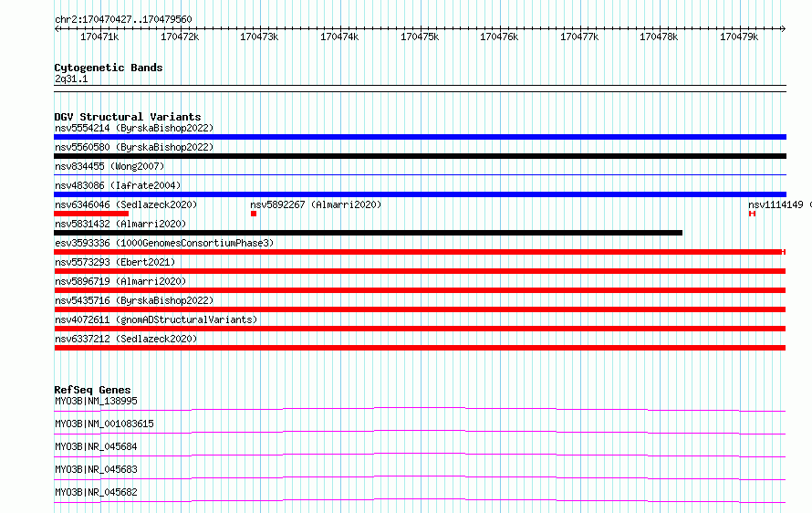Click the right arrowhead of the ruler

[784, 28]
